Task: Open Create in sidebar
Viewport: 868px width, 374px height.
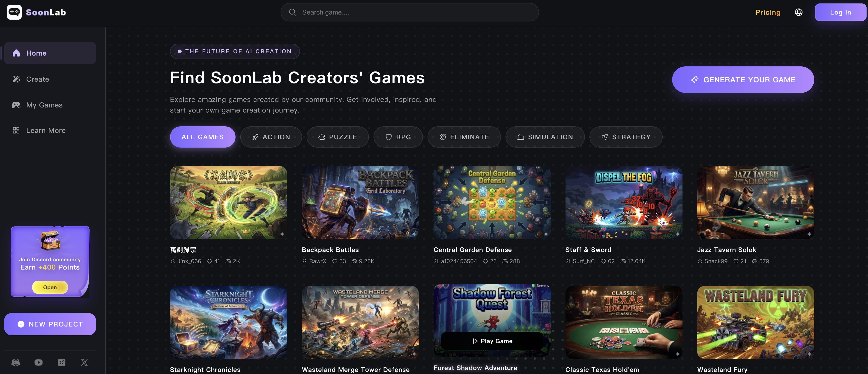Action: pyautogui.click(x=50, y=79)
